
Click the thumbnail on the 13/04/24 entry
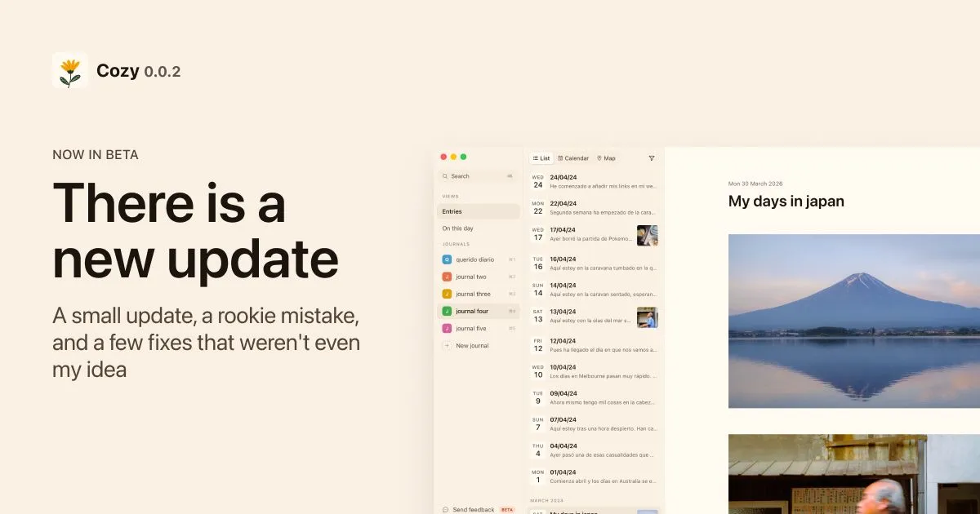click(648, 317)
